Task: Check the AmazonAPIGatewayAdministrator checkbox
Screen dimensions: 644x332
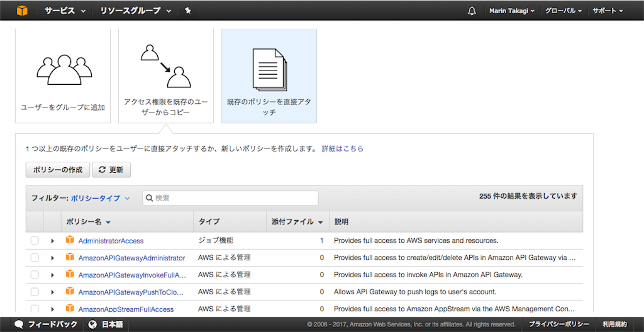Action: 35,258
